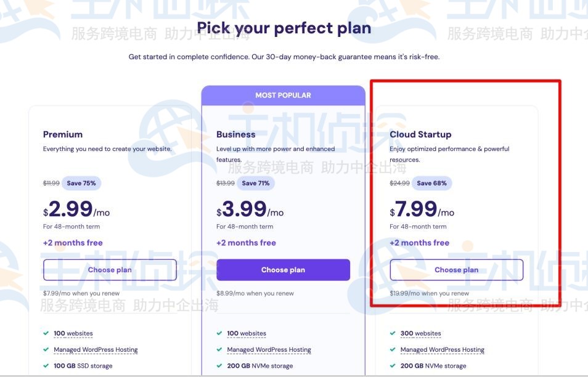Image resolution: width=588 pixels, height=377 pixels.
Task: Click the Cloud Startup plan title
Action: (x=420, y=134)
